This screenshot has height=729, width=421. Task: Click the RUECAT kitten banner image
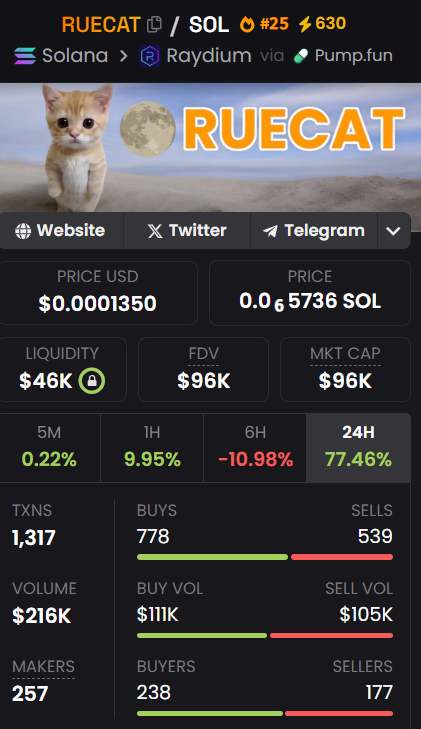point(210,147)
